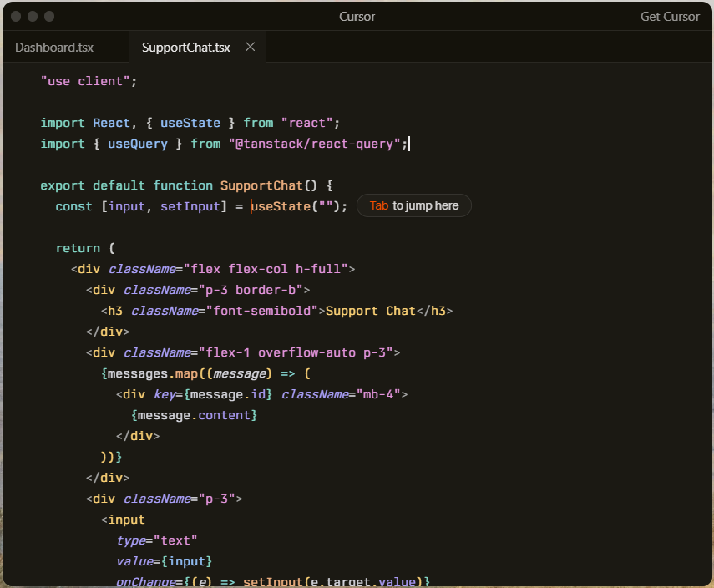Click the red close window dot

click(x=16, y=17)
